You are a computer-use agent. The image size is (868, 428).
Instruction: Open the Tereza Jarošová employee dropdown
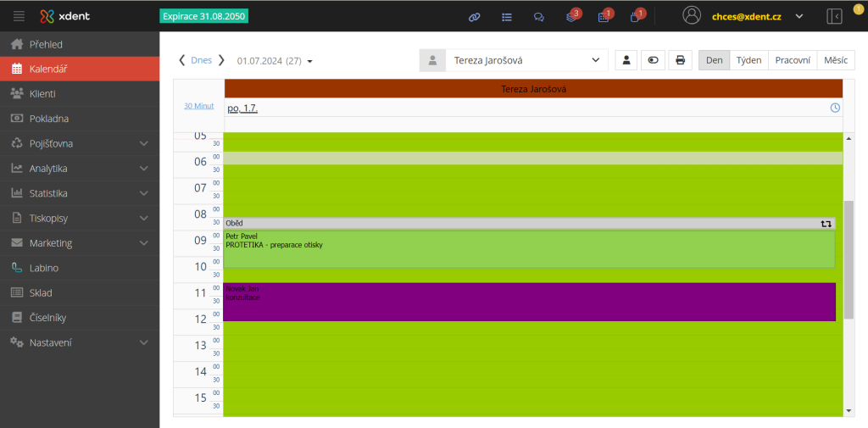click(526, 60)
